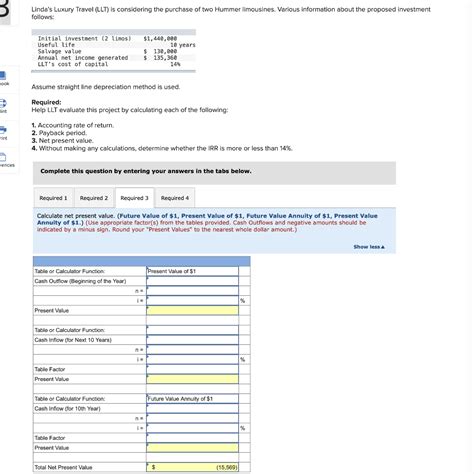
Task: Switch to the Required 1 tab
Action: 53,198
